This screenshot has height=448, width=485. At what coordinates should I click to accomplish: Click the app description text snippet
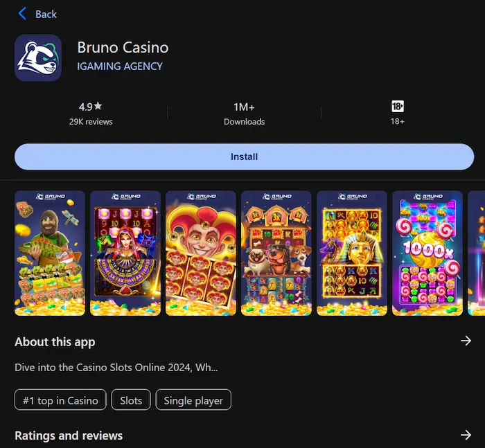(116, 367)
